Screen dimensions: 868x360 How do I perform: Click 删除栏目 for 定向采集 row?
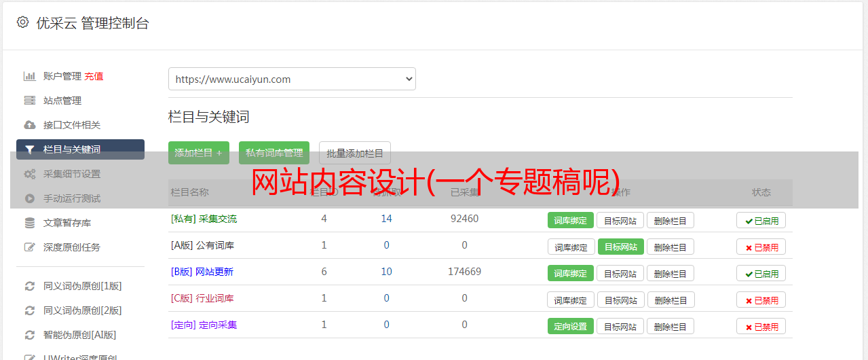point(671,326)
